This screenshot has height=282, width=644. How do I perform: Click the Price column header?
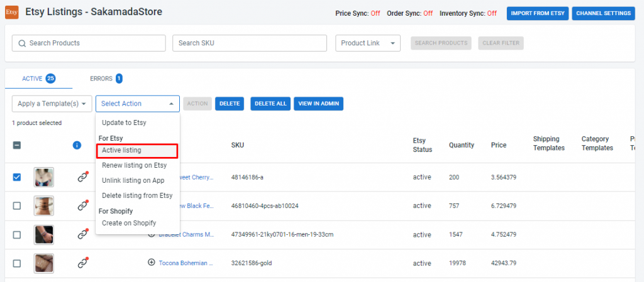click(x=499, y=145)
